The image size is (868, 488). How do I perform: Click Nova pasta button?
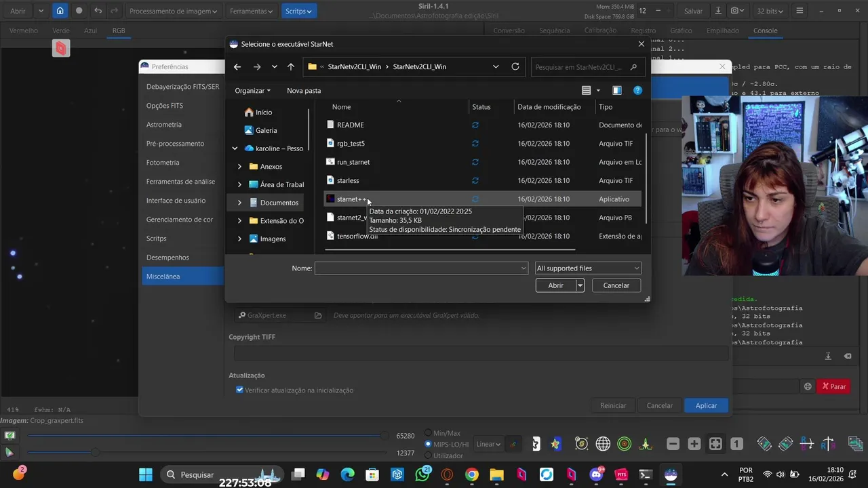click(304, 90)
